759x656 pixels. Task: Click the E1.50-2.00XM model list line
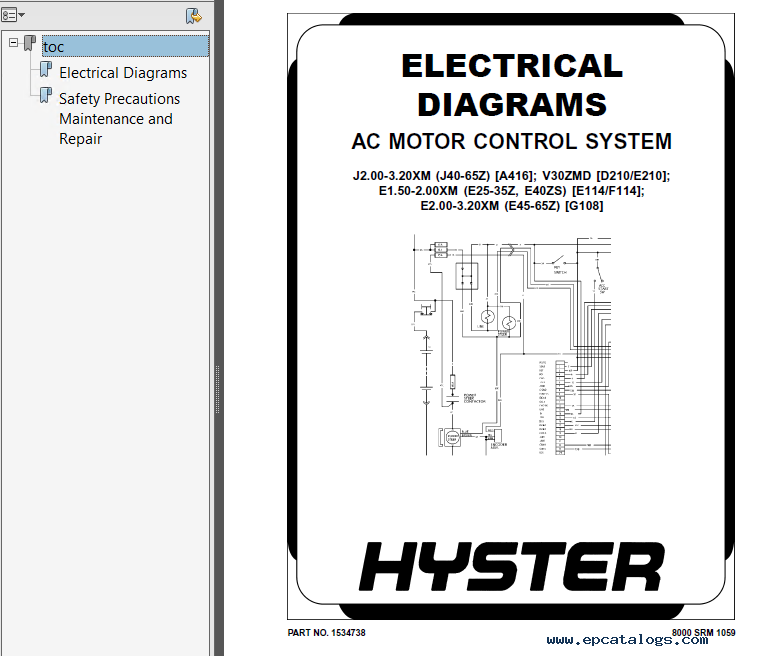point(512,191)
